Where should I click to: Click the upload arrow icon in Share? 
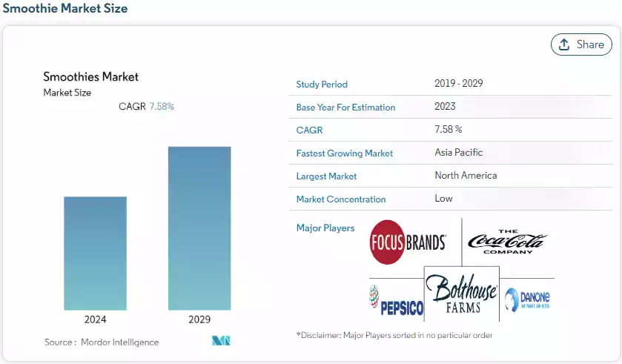click(x=564, y=44)
